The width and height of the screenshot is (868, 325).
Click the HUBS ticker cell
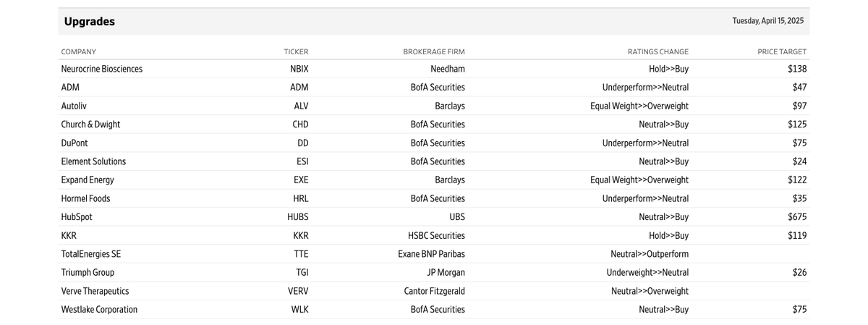(x=298, y=217)
